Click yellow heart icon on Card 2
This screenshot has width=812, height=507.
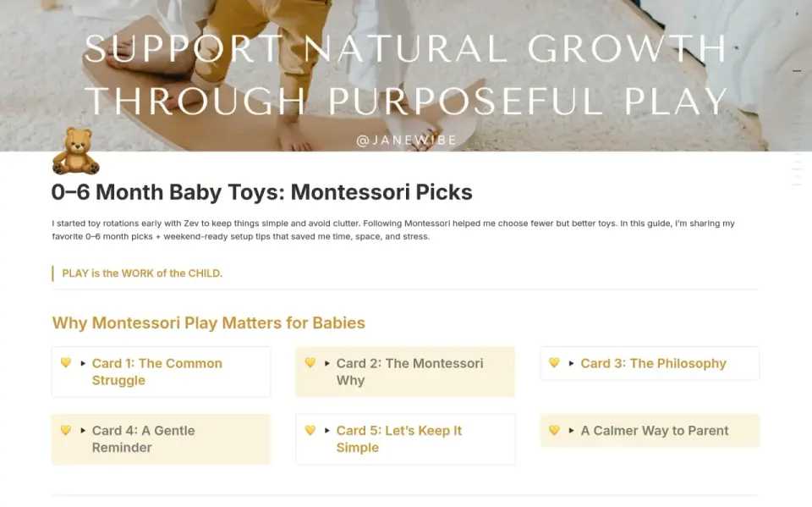tap(310, 363)
